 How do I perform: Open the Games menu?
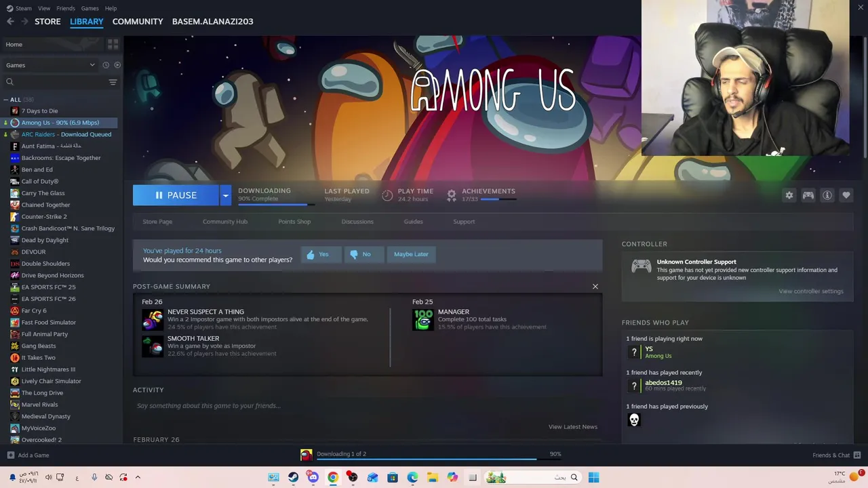point(90,8)
